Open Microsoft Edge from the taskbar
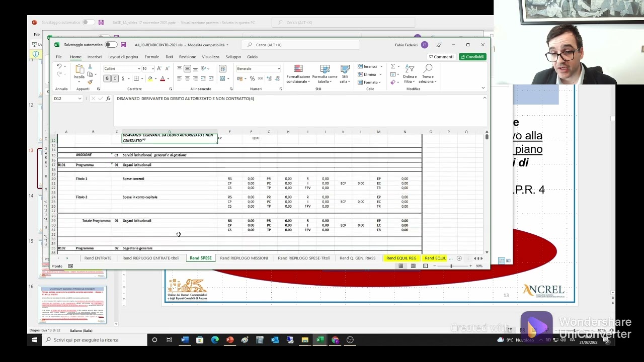The width and height of the screenshot is (644, 362). pyautogui.click(x=215, y=340)
